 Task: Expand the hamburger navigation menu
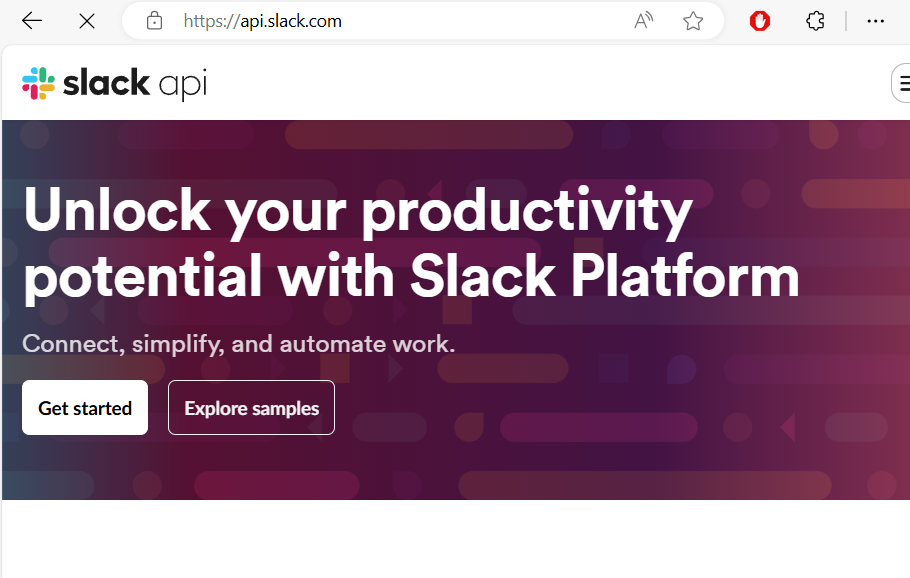(x=901, y=84)
